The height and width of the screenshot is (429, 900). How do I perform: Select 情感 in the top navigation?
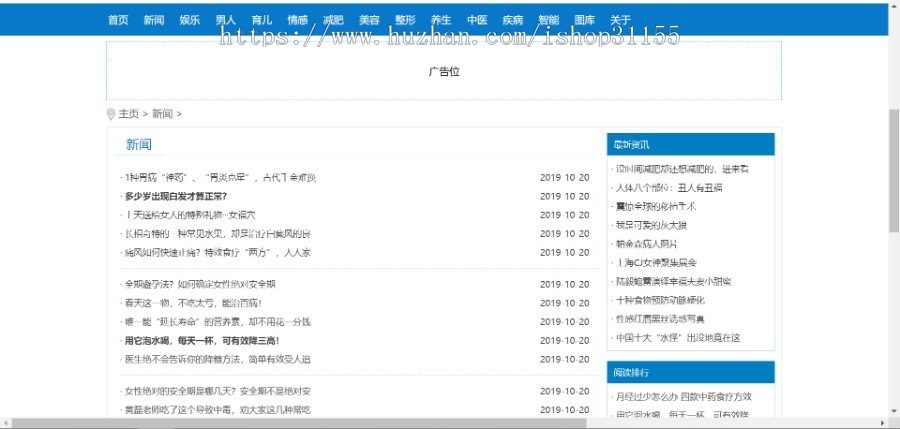tap(297, 20)
